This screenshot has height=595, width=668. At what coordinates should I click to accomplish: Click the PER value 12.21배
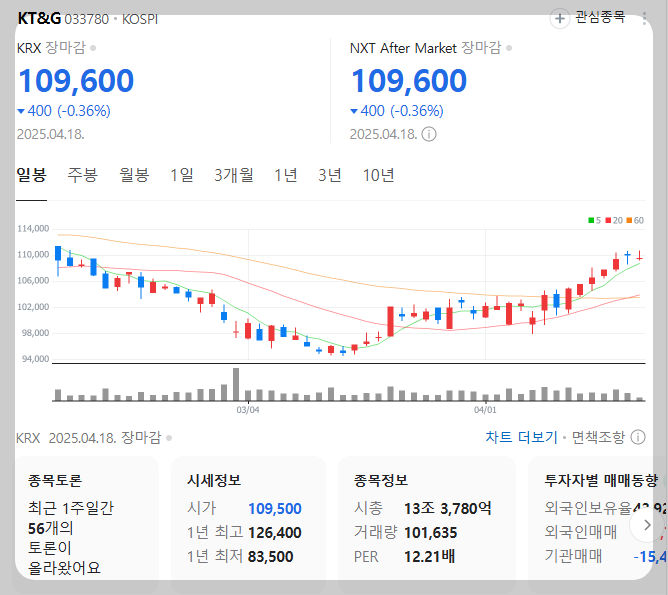coord(429,556)
